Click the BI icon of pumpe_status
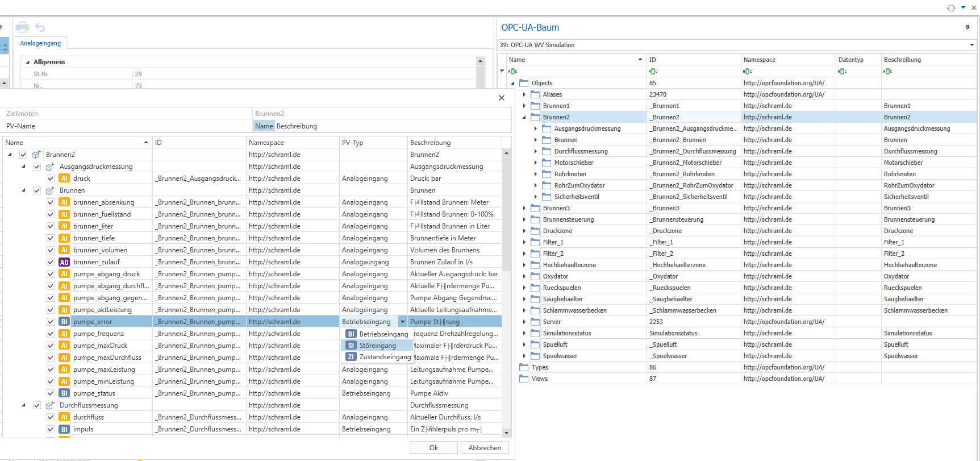The width and height of the screenshot is (980, 461). pyautogui.click(x=64, y=393)
